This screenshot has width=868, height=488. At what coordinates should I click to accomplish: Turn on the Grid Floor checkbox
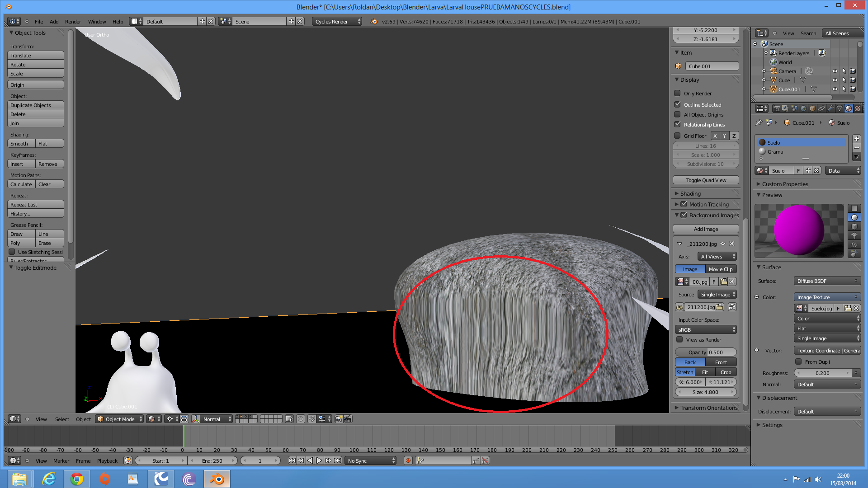click(x=677, y=136)
